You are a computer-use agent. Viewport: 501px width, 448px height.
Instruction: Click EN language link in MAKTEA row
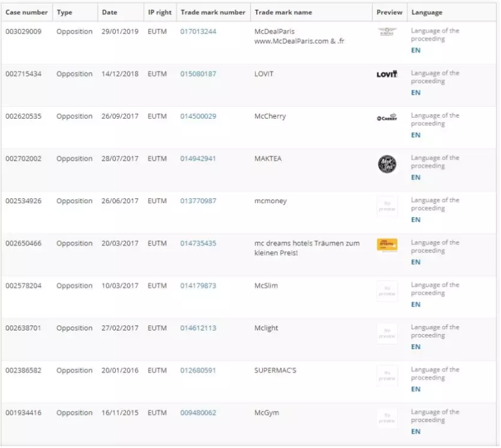[416, 178]
